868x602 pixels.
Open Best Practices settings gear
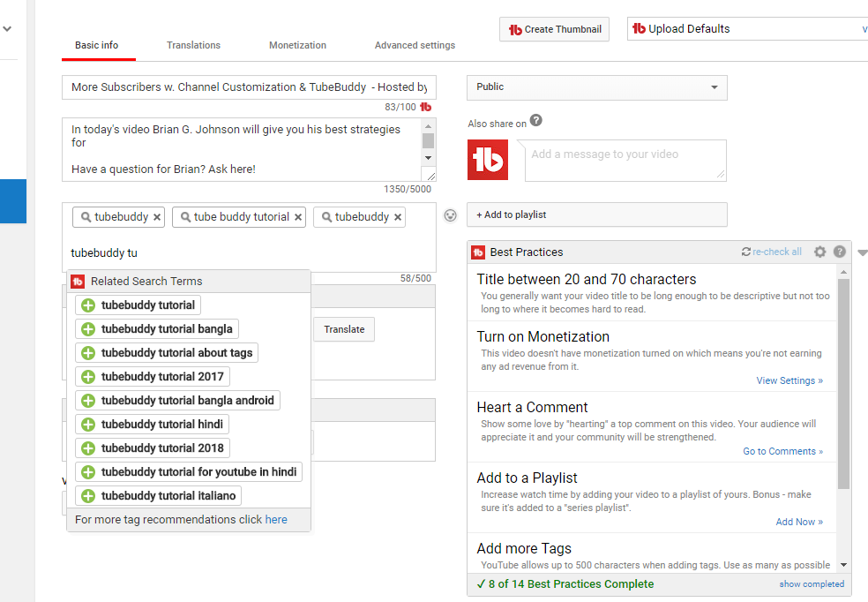(819, 252)
